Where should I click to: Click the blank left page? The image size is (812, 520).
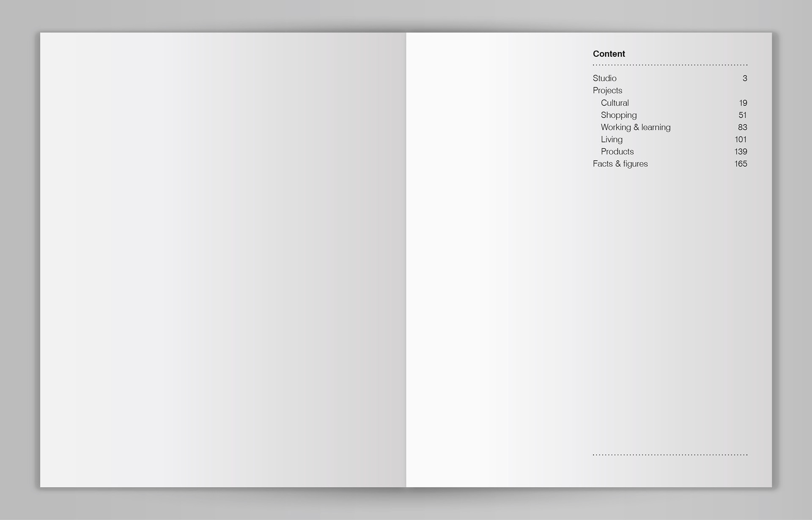pyautogui.click(x=223, y=260)
